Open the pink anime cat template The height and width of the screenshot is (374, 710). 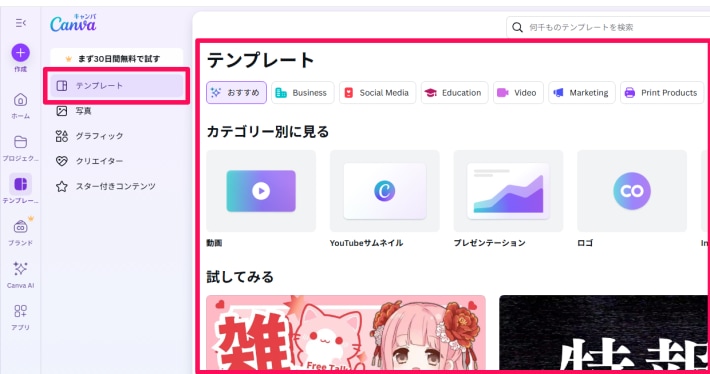(x=346, y=334)
